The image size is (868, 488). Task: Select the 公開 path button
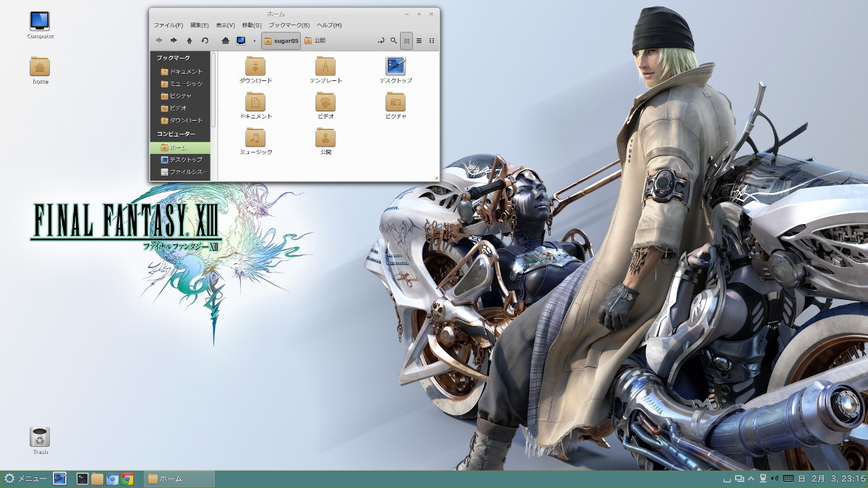315,40
